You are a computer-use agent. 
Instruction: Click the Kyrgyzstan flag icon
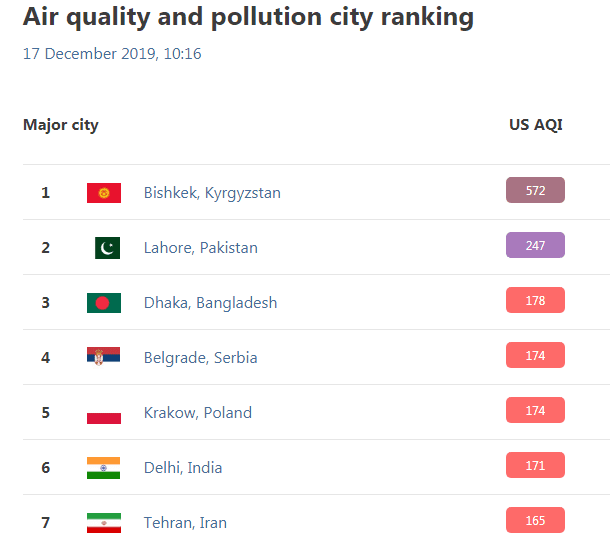point(104,193)
